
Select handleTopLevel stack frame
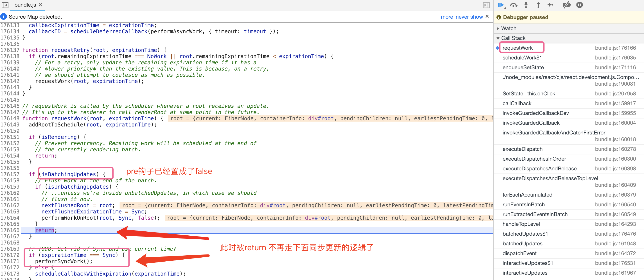click(x=569, y=224)
